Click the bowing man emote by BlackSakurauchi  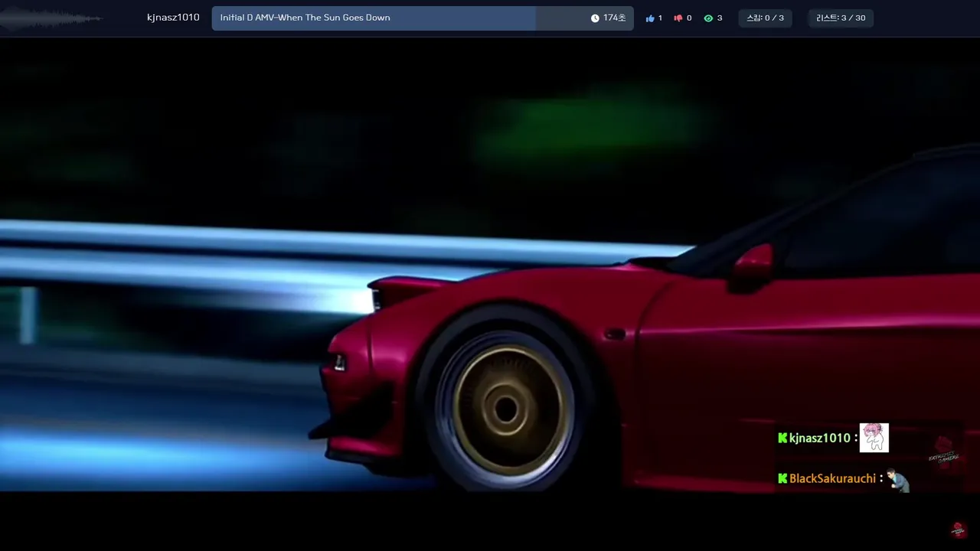(898, 480)
